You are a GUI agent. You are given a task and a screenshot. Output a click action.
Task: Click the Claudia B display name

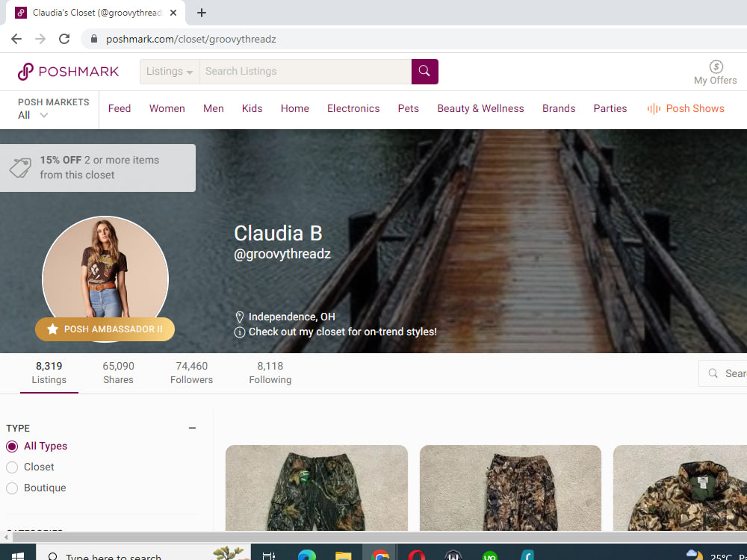[278, 233]
